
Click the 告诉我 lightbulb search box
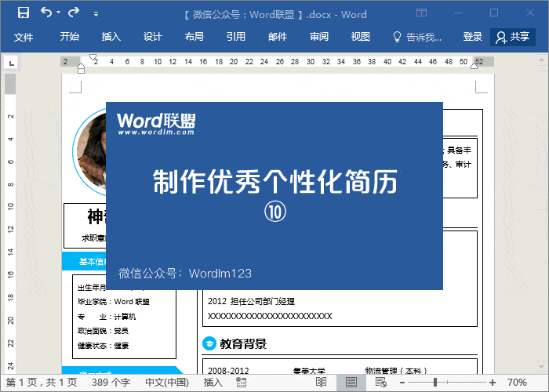(417, 37)
